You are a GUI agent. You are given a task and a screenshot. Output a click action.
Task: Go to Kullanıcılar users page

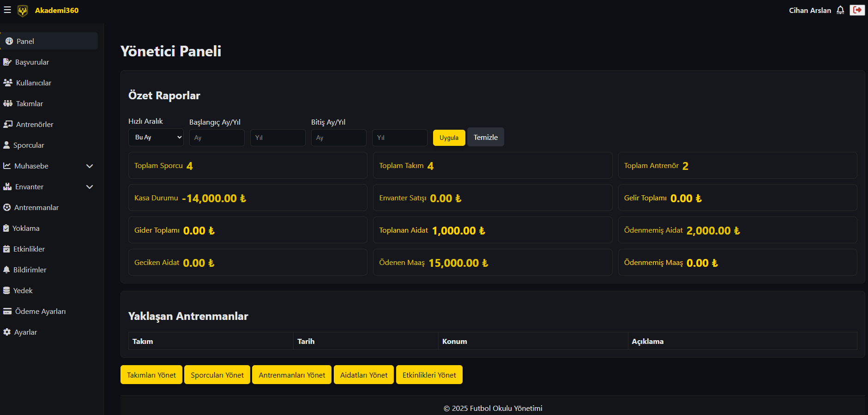coord(33,83)
